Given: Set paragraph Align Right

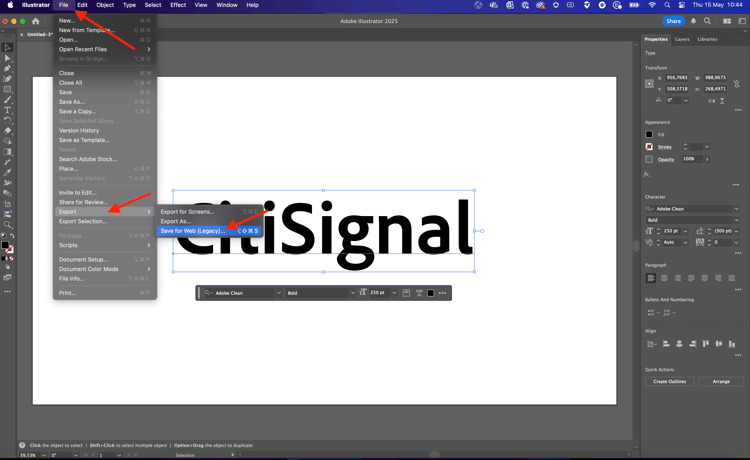Looking at the screenshot, I should click(678, 278).
